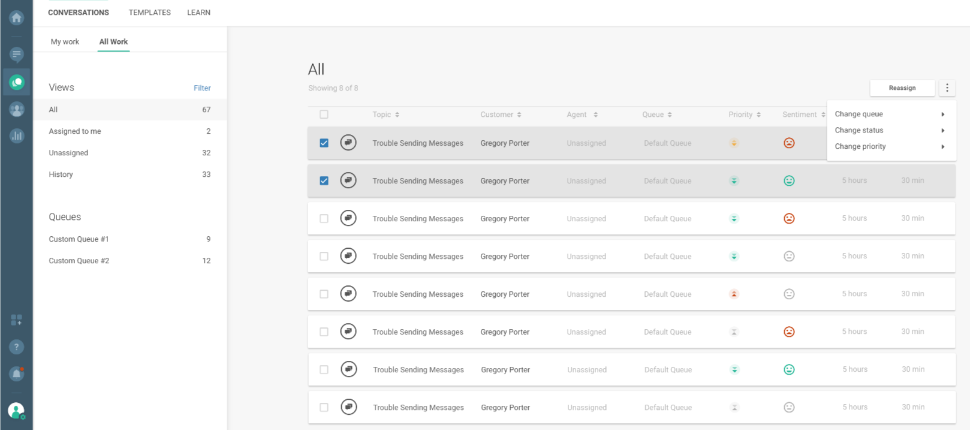Click the notifications bell icon
The height and width of the screenshot is (430, 970).
pos(16,373)
